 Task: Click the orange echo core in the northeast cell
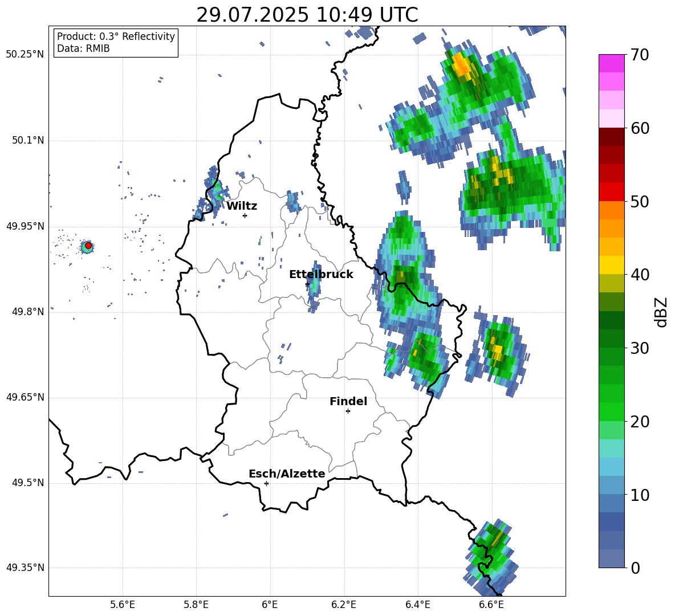462,66
